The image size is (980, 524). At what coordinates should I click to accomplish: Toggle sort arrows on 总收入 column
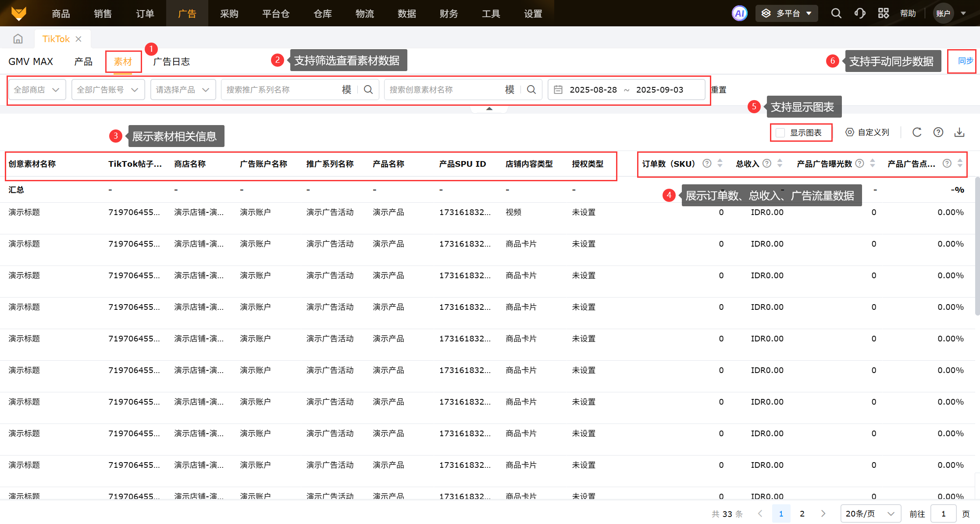(x=780, y=163)
